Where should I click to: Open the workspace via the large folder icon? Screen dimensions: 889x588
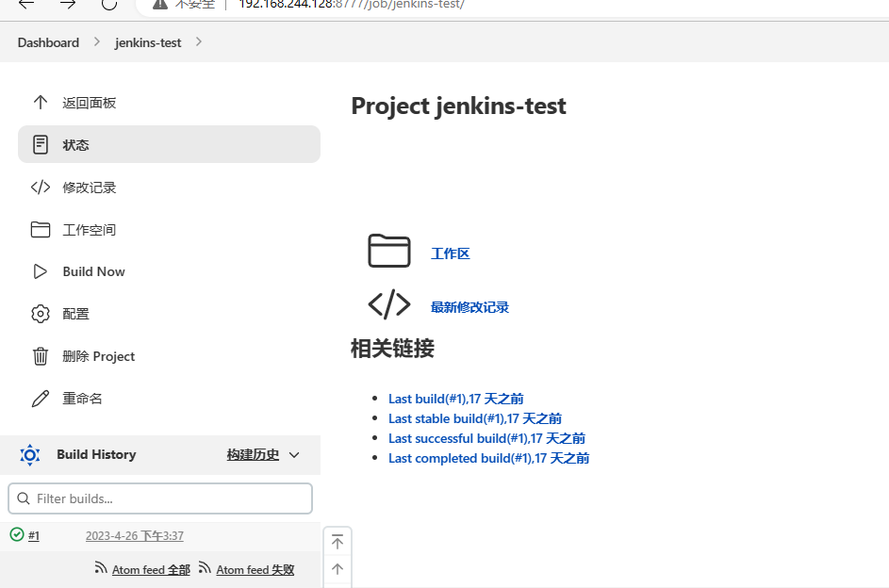(389, 251)
